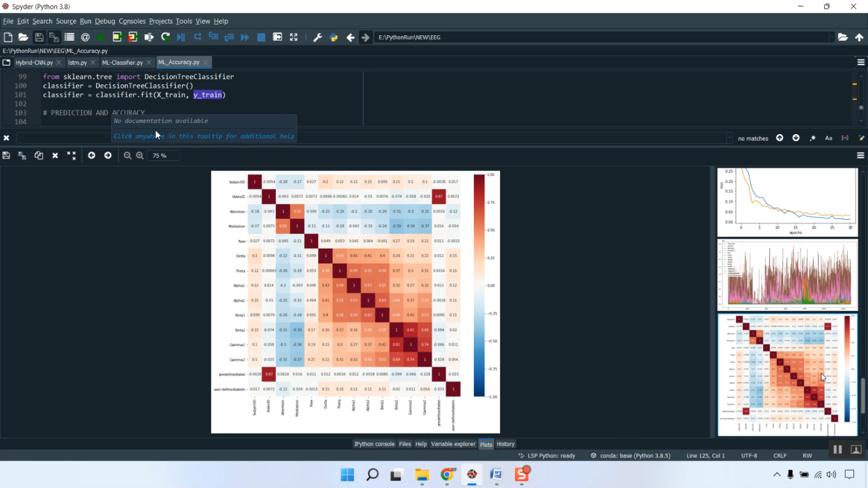Click the tooltip's additional help link

point(204,136)
